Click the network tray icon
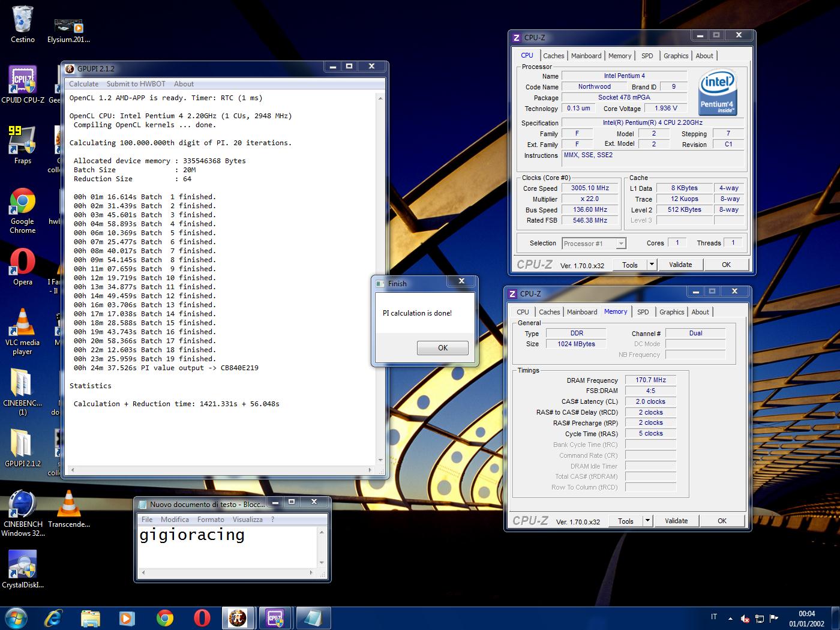 tap(760, 618)
